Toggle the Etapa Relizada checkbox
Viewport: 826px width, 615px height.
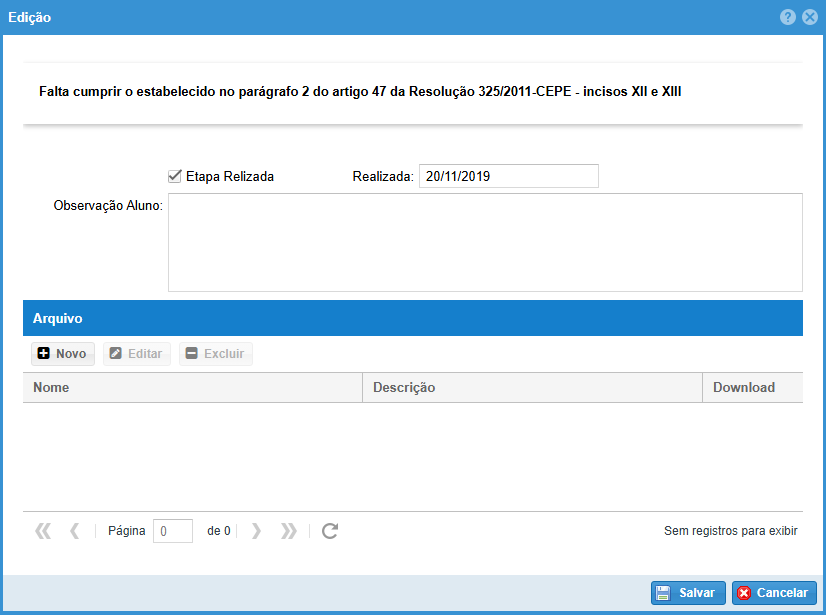(175, 176)
